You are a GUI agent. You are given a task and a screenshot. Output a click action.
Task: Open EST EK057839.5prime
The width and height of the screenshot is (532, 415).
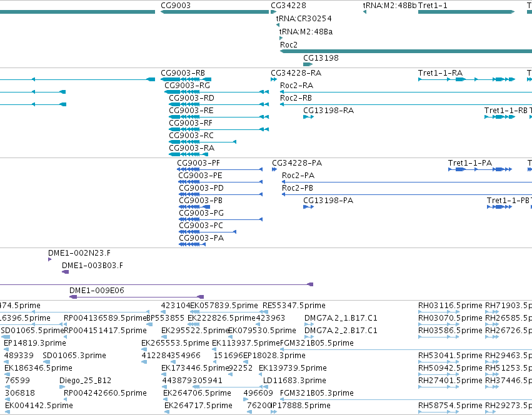pyautogui.click(x=224, y=306)
